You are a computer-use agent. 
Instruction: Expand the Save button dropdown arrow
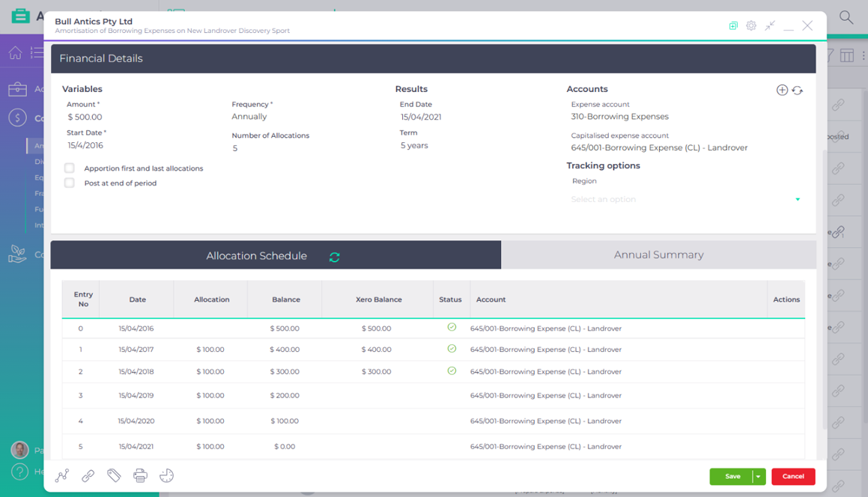coord(757,476)
